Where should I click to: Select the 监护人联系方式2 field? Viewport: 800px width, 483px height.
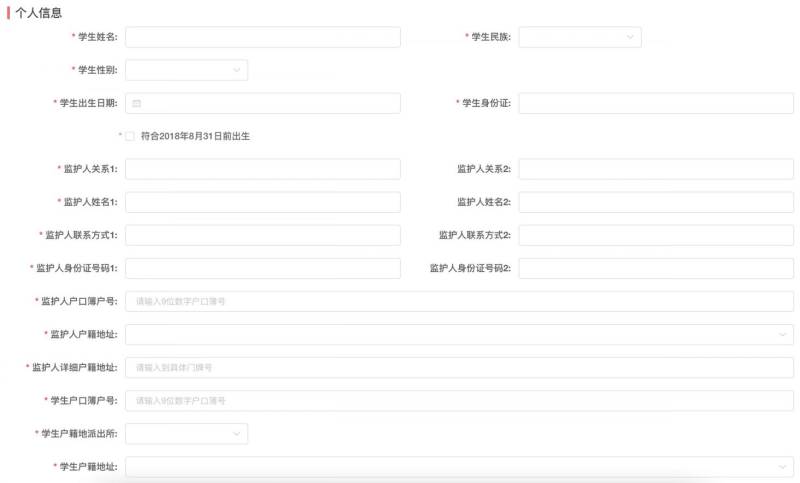655,235
